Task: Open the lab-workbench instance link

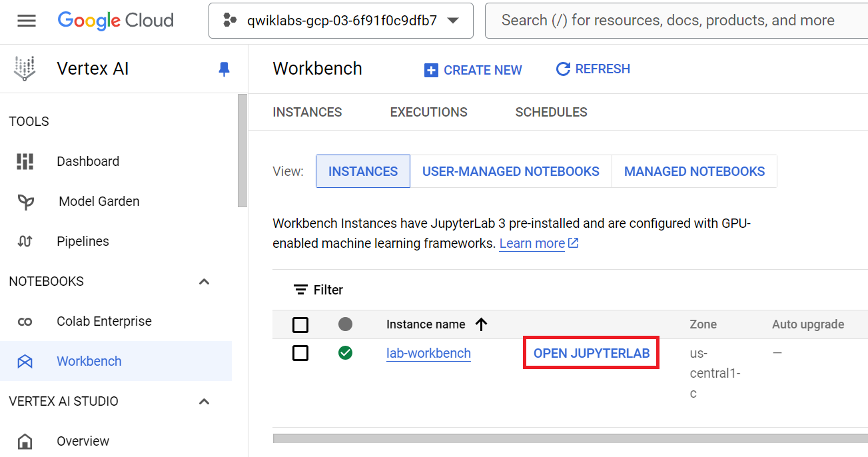Action: tap(428, 353)
